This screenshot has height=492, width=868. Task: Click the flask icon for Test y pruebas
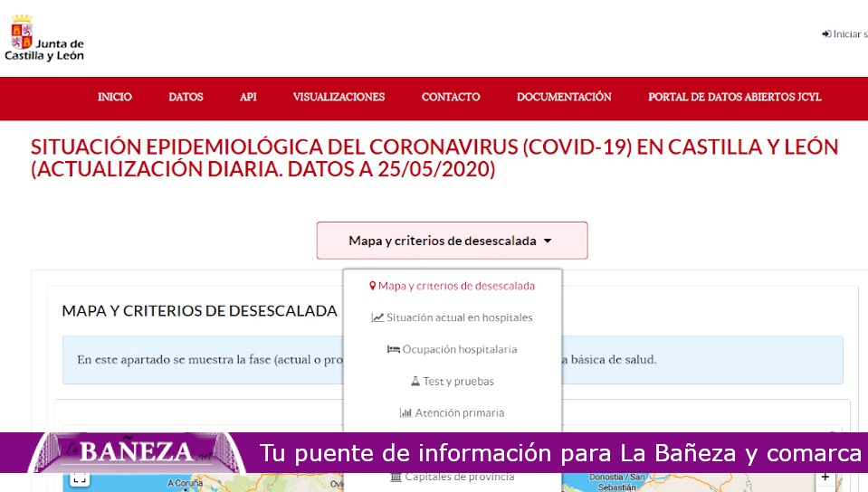(415, 382)
